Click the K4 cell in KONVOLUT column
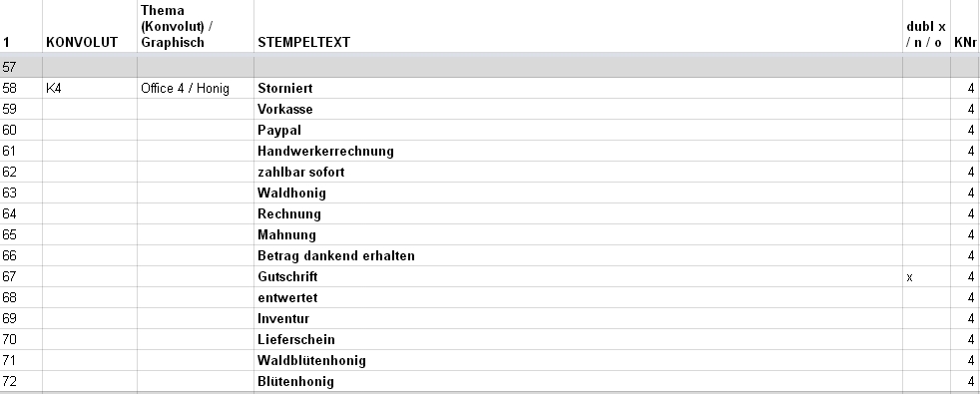The height and width of the screenshot is (394, 980). tap(90, 88)
